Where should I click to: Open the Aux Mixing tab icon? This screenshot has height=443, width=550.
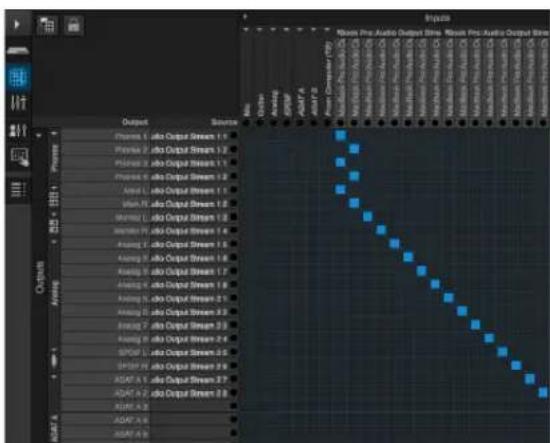pos(18,130)
